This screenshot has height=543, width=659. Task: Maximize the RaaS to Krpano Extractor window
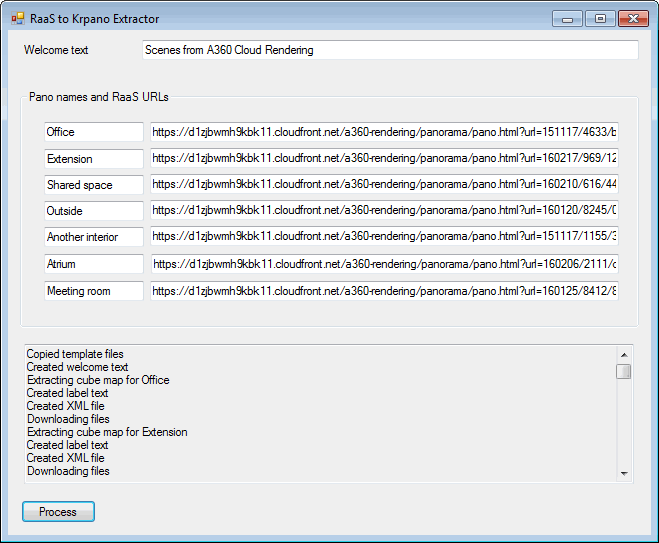tap(600, 18)
